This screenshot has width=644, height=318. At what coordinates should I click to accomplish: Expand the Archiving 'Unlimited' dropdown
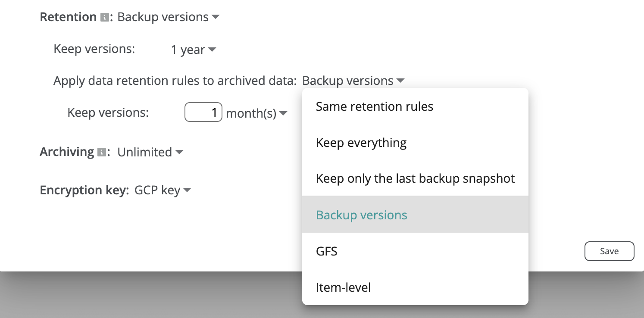point(150,152)
